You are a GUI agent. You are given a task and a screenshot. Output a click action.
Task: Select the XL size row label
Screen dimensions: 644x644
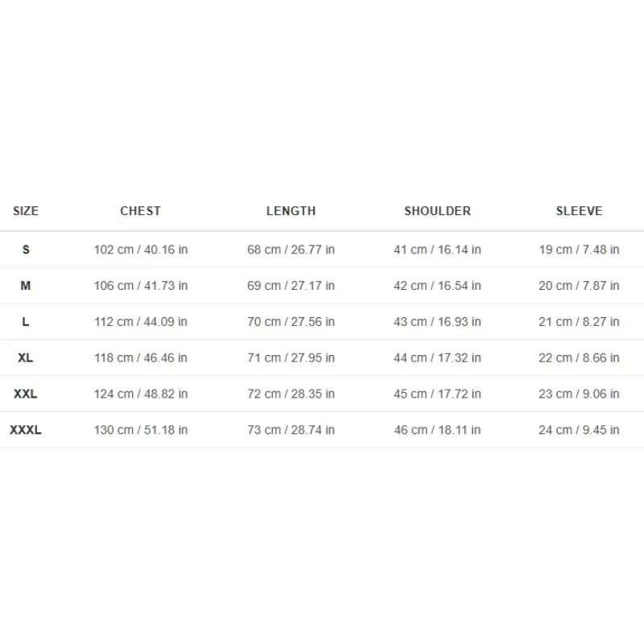point(26,357)
